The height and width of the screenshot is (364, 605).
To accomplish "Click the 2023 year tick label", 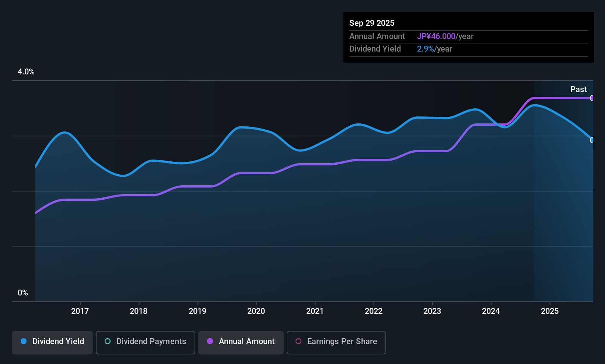I will tap(432, 311).
